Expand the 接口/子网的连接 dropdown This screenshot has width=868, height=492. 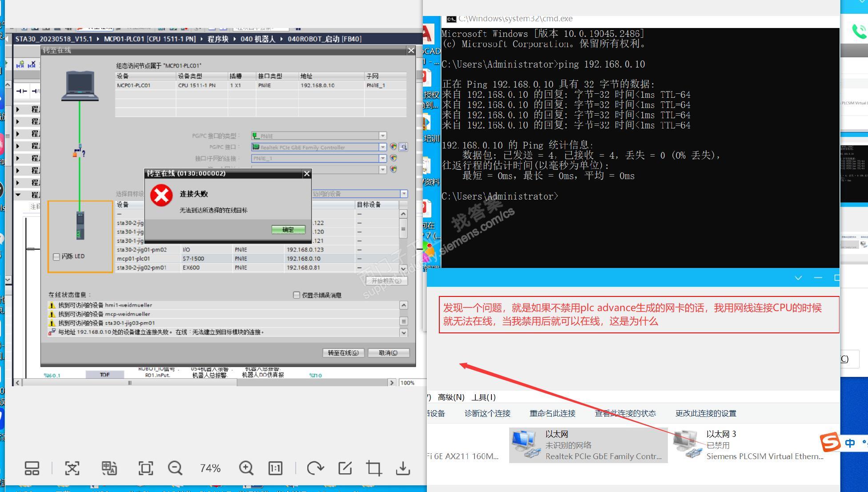[x=382, y=158]
